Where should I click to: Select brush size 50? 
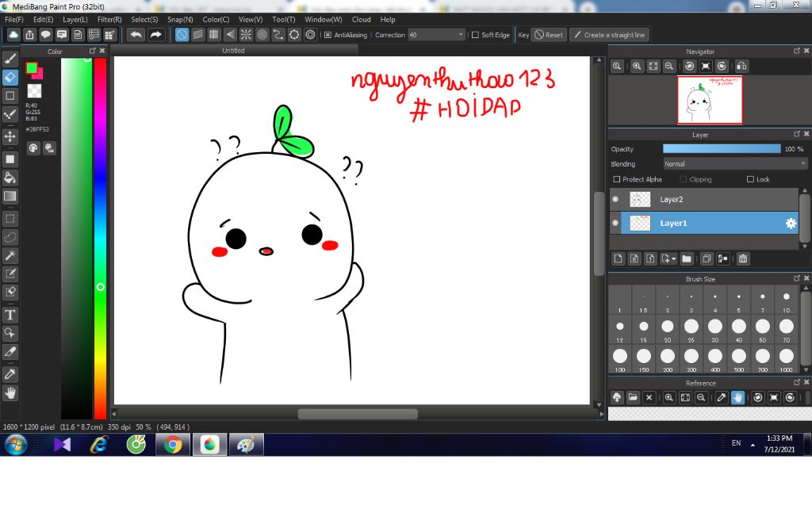click(762, 329)
